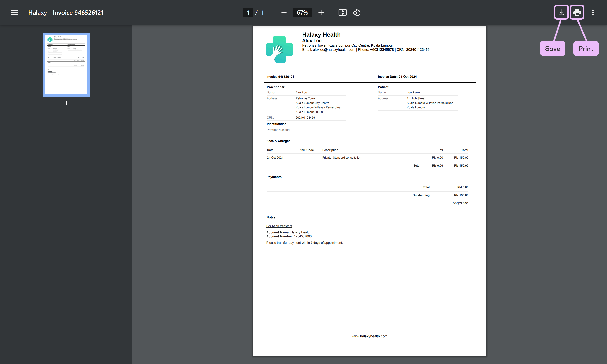The height and width of the screenshot is (364, 607).
Task: Click the 'Identification' subheading
Action: coord(276,124)
